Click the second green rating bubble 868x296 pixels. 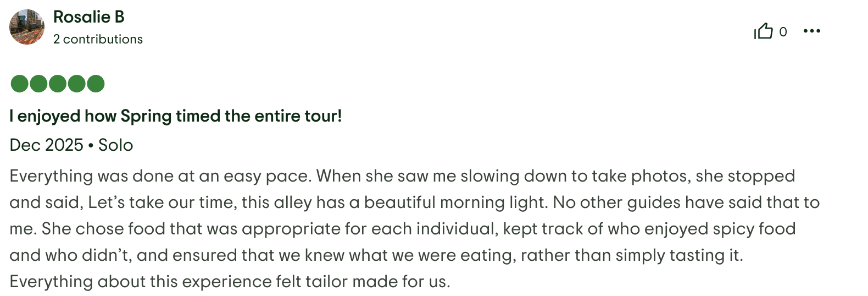[x=38, y=84]
